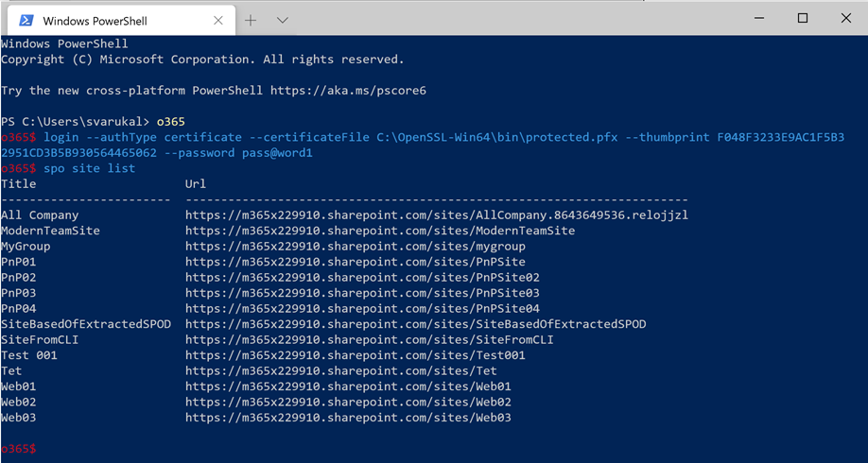Click the PowerShell icon in the tab
Screen dimensions: 868x463
click(x=26, y=21)
